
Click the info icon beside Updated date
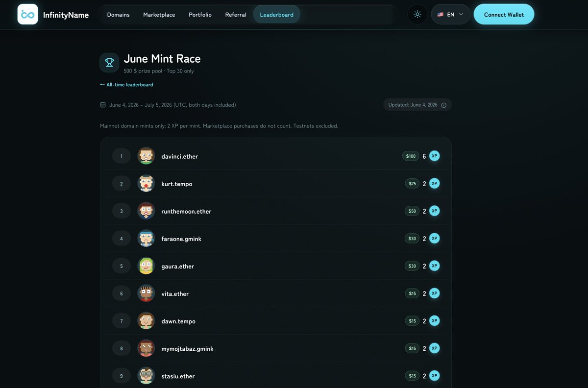(x=444, y=105)
